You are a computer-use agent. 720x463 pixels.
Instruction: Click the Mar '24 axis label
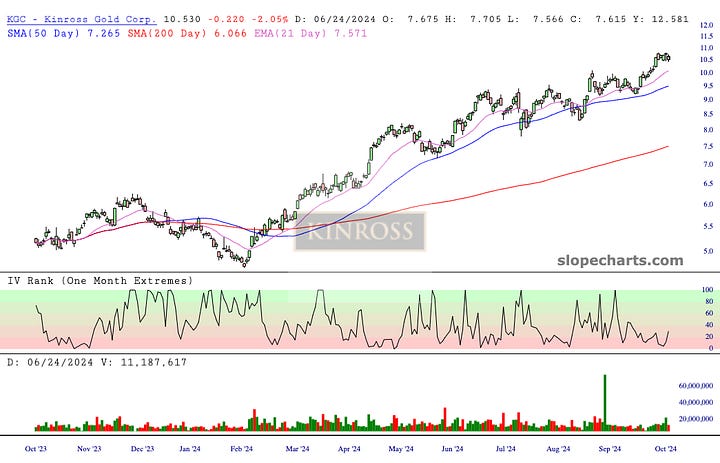(x=298, y=449)
